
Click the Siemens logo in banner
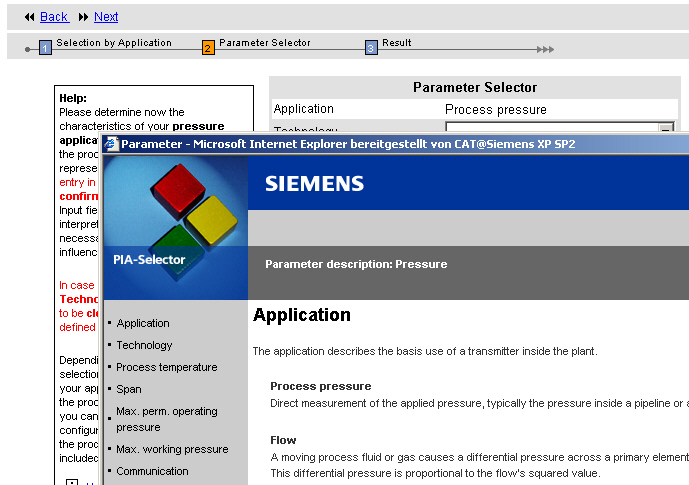[x=314, y=184]
